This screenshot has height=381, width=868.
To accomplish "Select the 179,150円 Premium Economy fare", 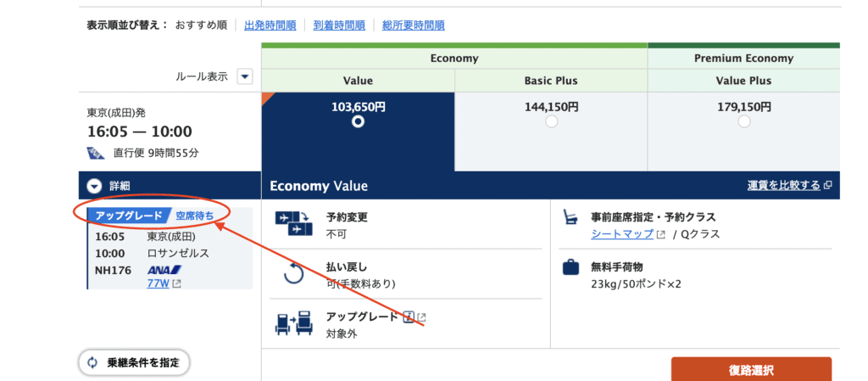I will coord(743,121).
